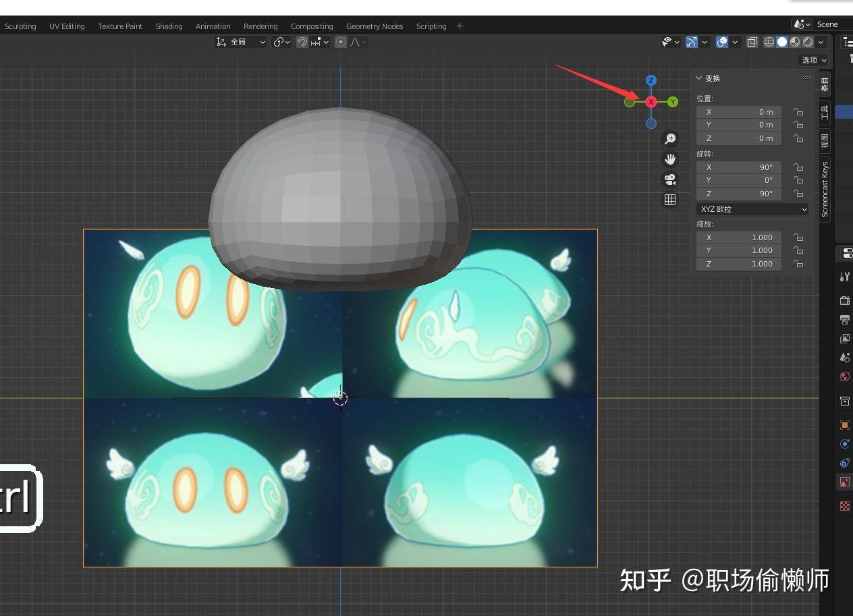Open Object Data image icon
Screen dimensions: 853x616
(845, 482)
